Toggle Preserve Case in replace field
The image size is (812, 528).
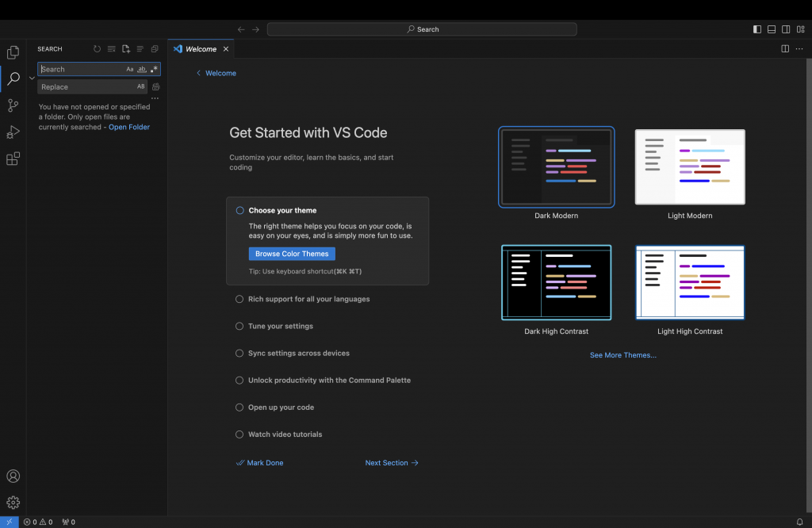point(141,86)
